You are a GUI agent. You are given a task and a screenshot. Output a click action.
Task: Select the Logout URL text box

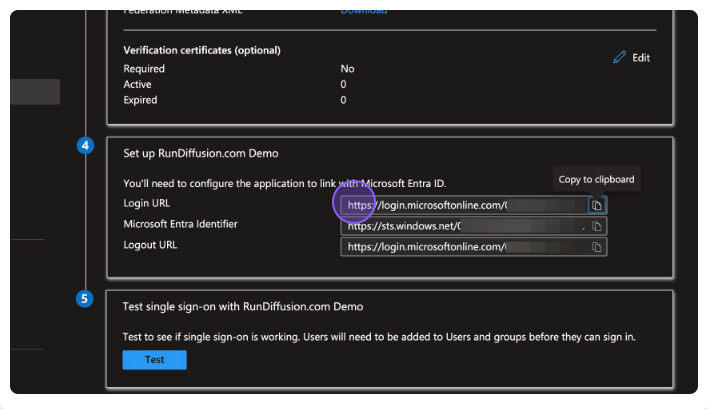[460, 246]
